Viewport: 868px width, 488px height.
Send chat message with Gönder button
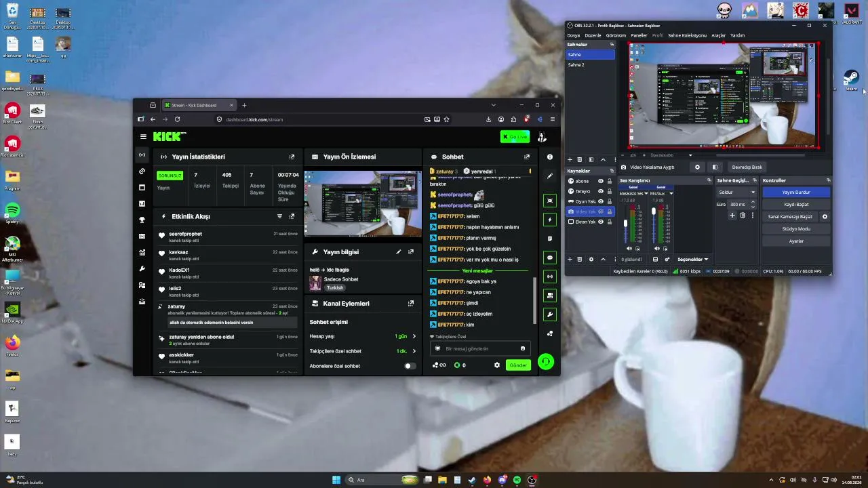coord(518,365)
